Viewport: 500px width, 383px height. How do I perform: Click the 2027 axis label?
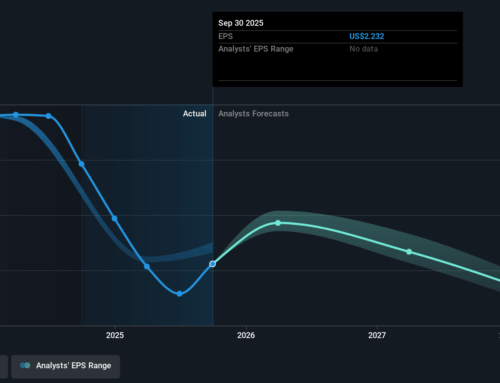377,335
